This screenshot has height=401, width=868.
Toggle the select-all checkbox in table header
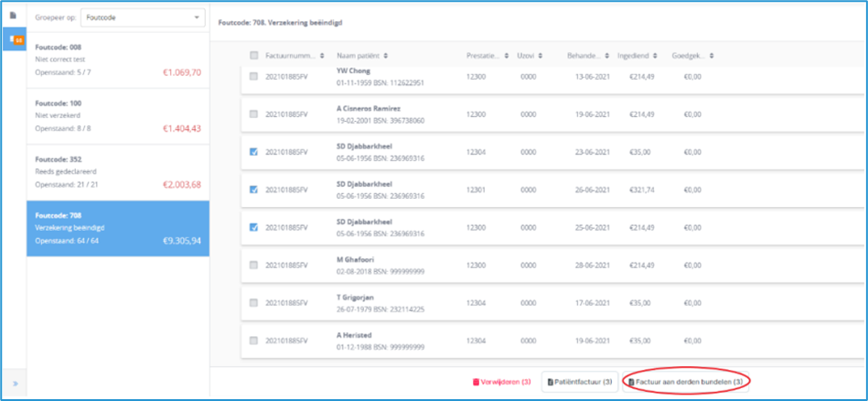[253, 57]
